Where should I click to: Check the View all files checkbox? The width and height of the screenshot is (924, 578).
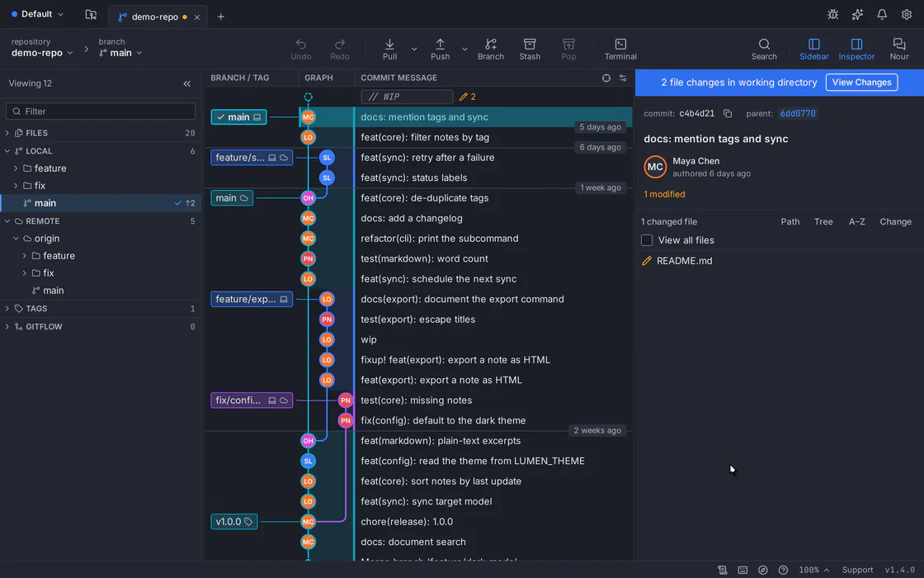point(647,240)
